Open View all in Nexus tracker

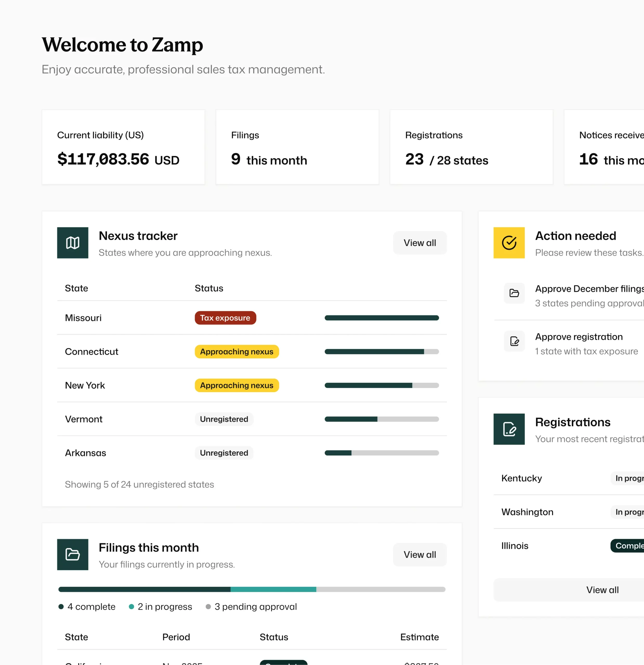420,243
